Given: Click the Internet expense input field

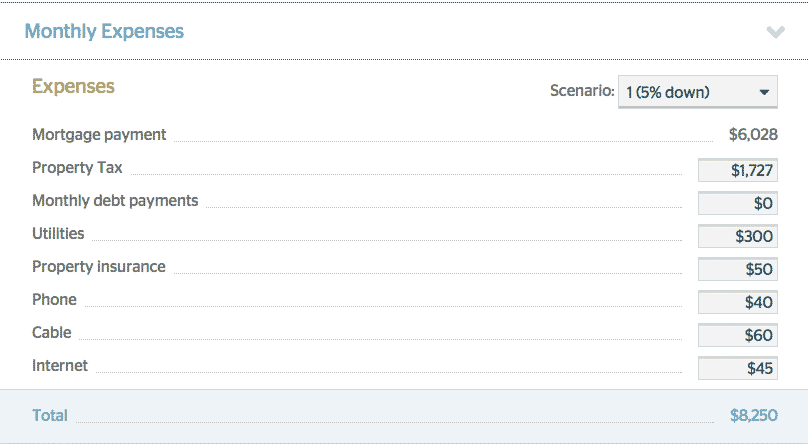Looking at the screenshot, I should pyautogui.click(x=737, y=368).
